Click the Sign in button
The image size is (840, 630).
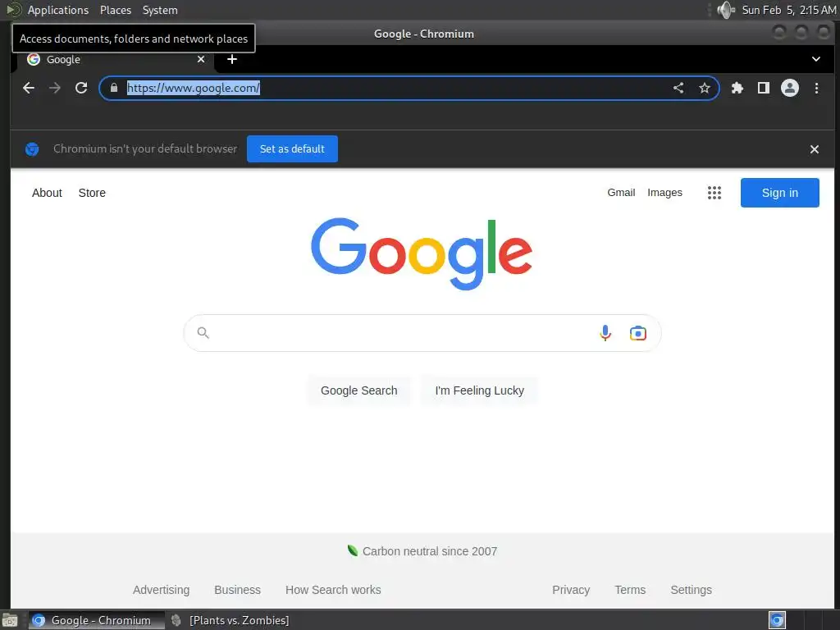click(779, 193)
